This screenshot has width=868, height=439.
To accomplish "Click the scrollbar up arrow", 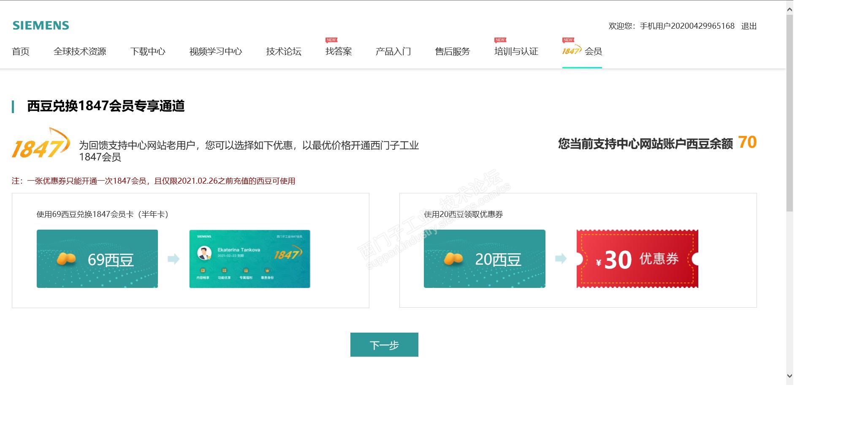I will (x=789, y=9).
